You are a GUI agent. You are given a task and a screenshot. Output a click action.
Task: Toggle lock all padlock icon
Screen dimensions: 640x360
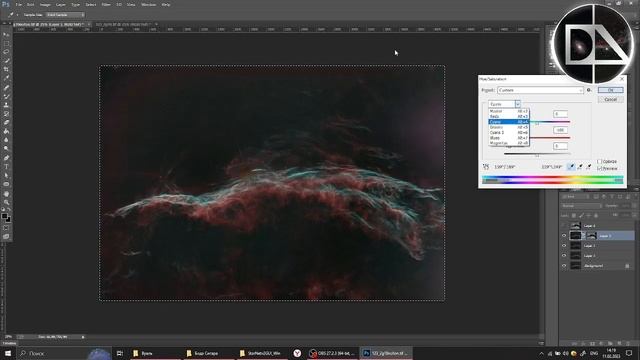coord(596,216)
